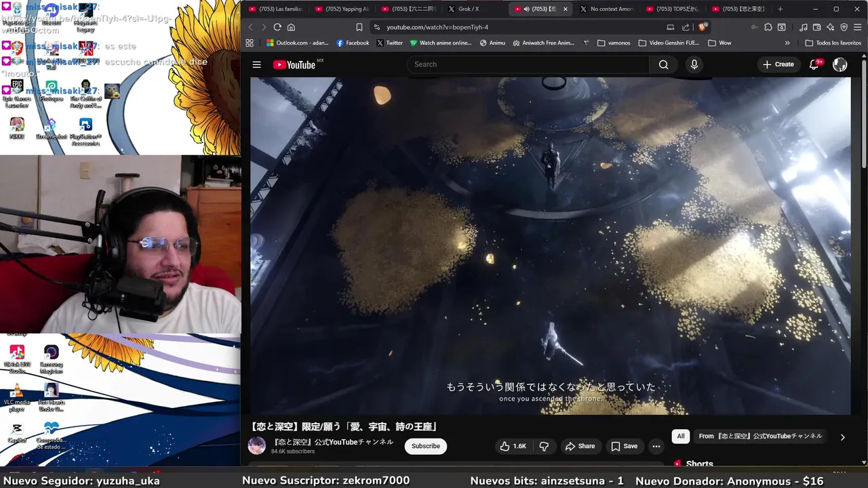Save the video to a playlist

[624, 446]
